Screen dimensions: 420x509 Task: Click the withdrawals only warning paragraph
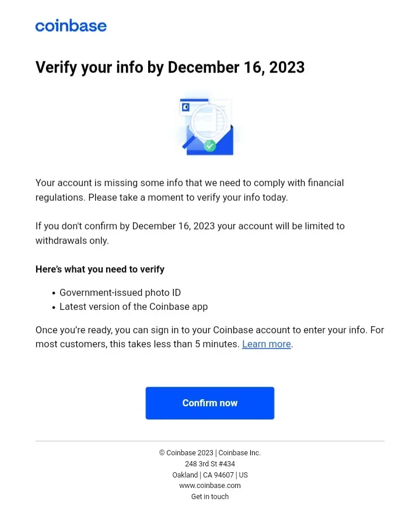190,233
